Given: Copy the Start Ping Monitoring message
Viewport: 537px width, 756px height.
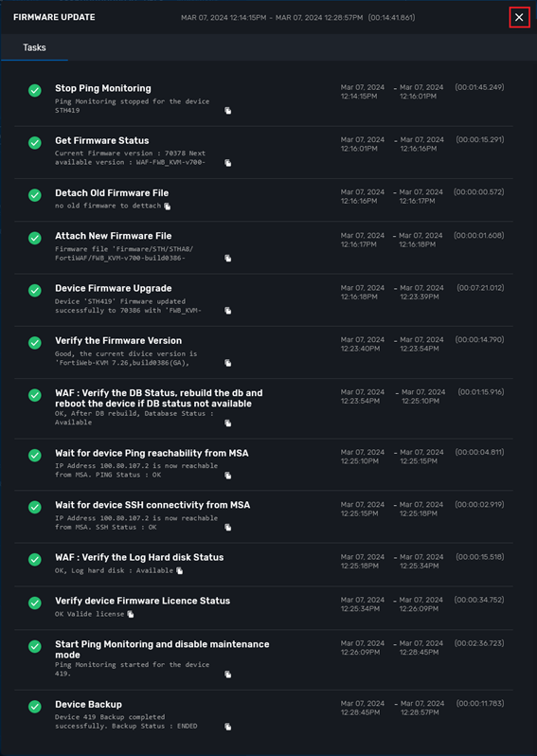Looking at the screenshot, I should click(228, 675).
